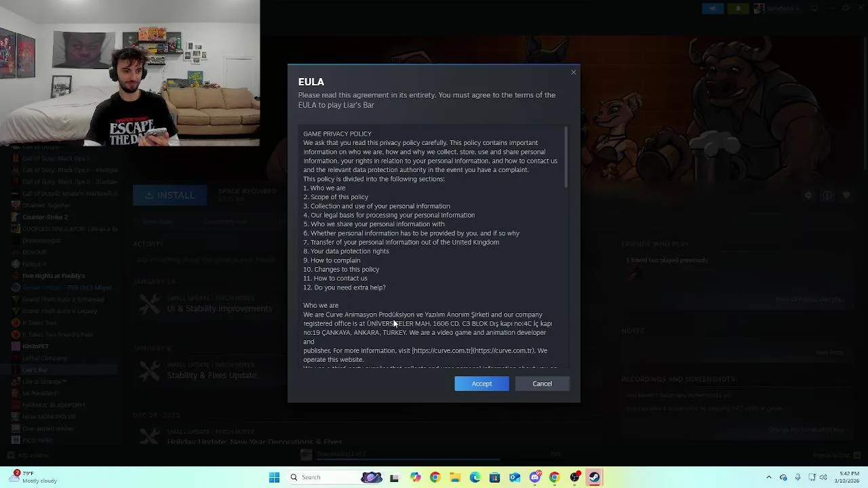Viewport: 868px width, 488px height.
Task: Show hidden system tray icons chevron
Action: 768,477
